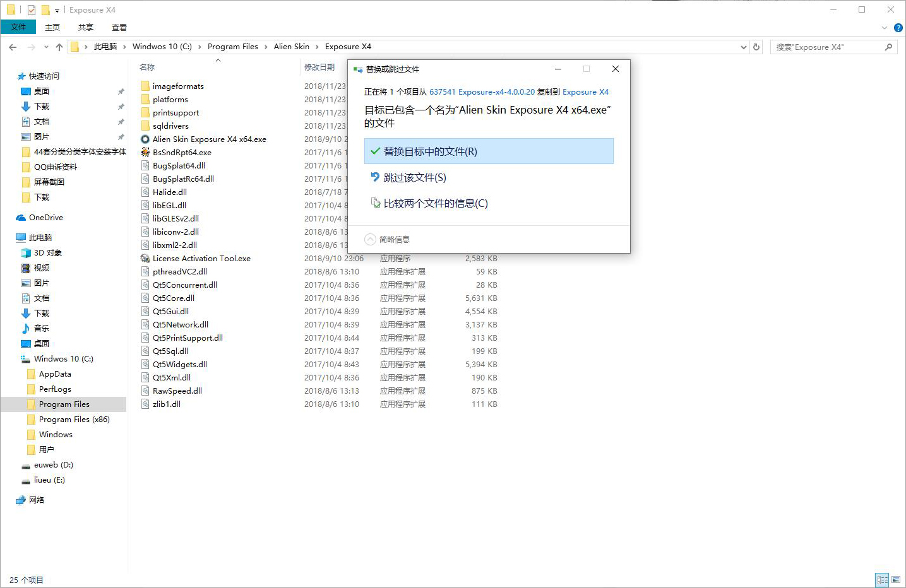Image resolution: width=906 pixels, height=588 pixels.
Task: Select the zlib1.dll file
Action: pyautogui.click(x=167, y=404)
